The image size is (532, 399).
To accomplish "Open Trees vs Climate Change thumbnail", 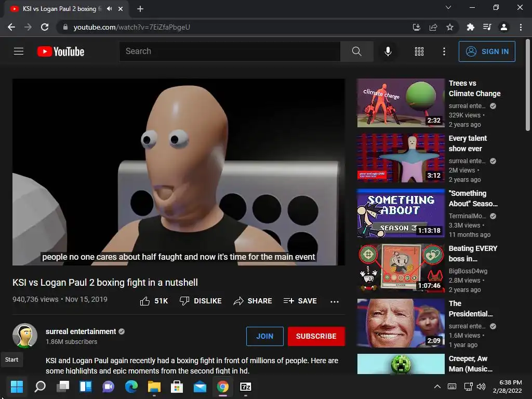I will point(401,103).
